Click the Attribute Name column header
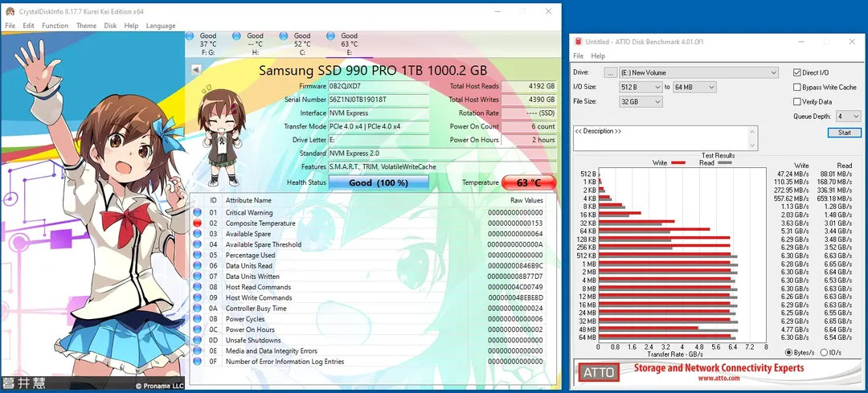The height and width of the screenshot is (393, 868). [248, 200]
